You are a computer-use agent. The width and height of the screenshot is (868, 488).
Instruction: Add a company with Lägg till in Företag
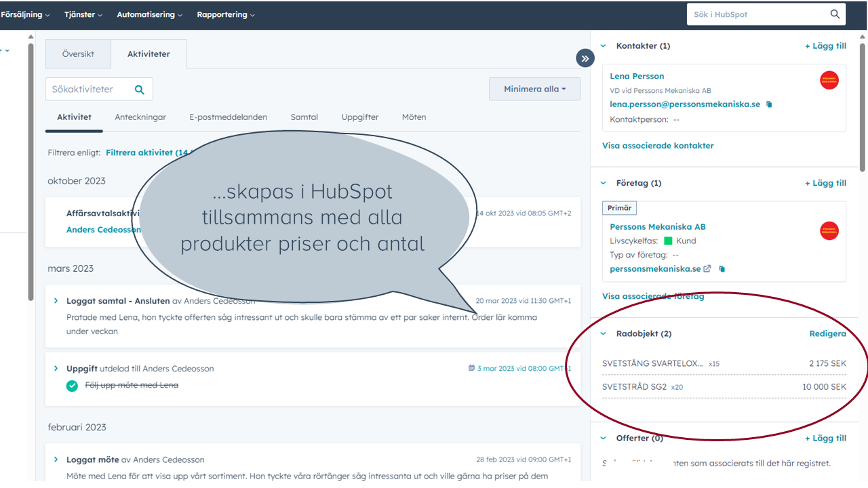(x=825, y=183)
